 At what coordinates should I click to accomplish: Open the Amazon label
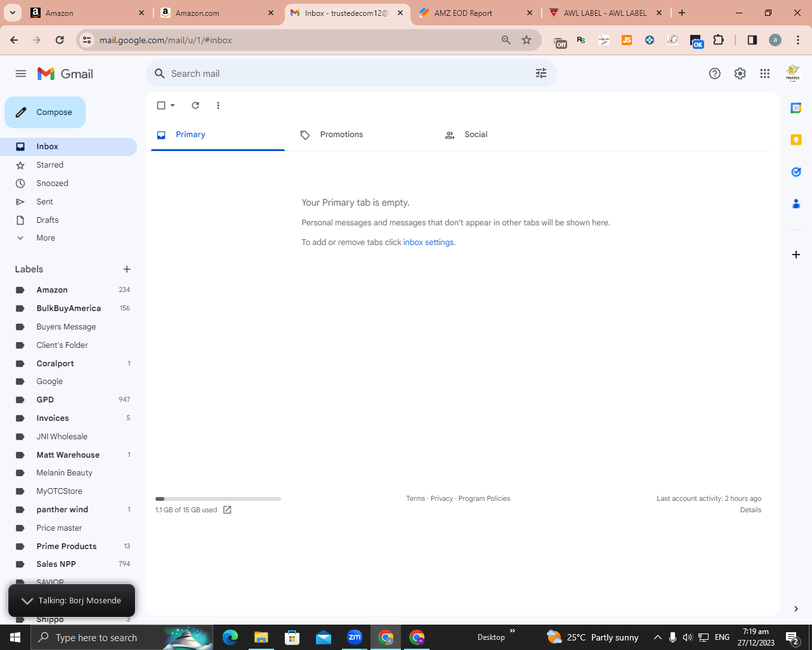click(x=69, y=290)
